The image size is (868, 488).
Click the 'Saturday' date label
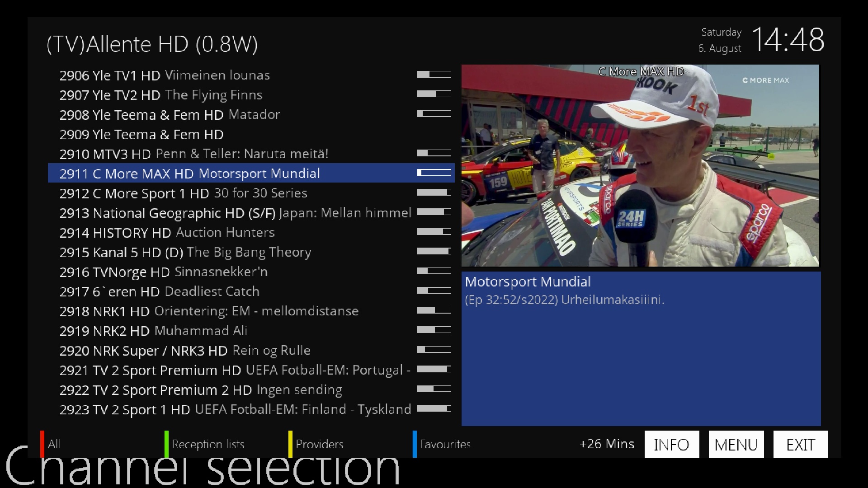[721, 33]
